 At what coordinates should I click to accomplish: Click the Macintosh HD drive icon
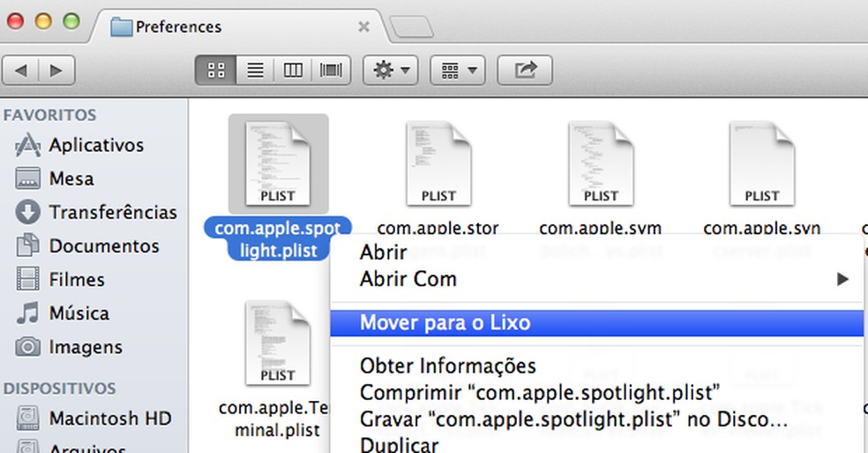[27, 419]
